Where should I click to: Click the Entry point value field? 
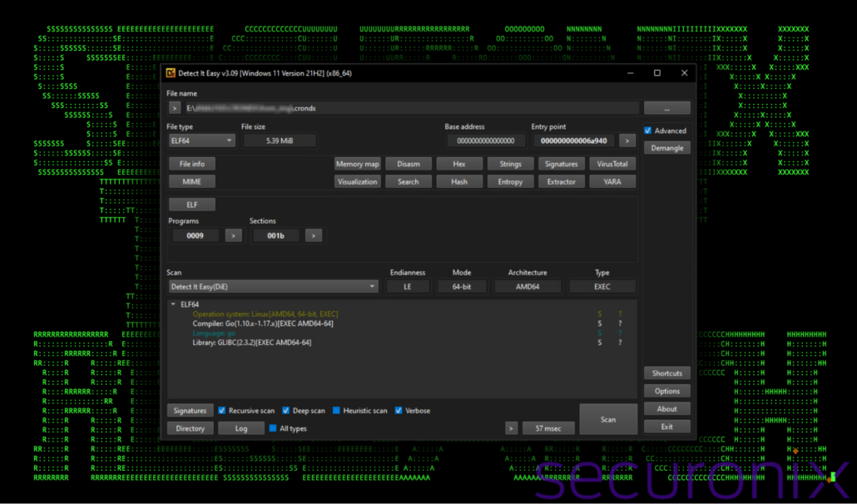574,141
